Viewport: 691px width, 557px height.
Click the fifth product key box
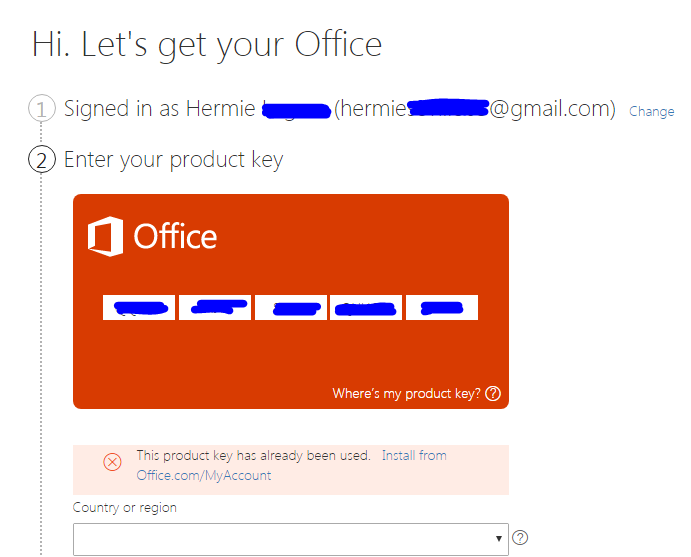click(442, 307)
